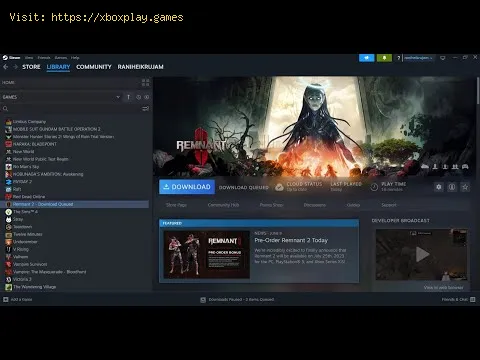This screenshot has height=360, width=480.
Task: Click the play time clock icon
Action: [374, 187]
